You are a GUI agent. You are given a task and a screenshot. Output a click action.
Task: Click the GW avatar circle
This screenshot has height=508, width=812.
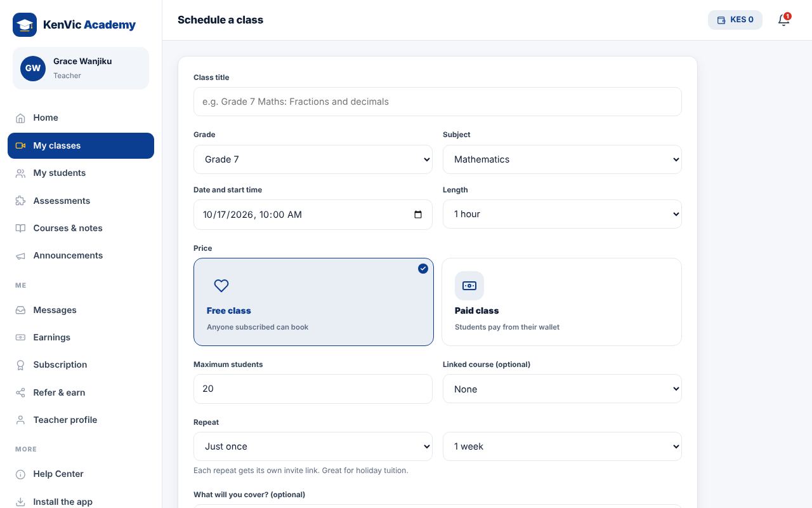click(x=33, y=68)
